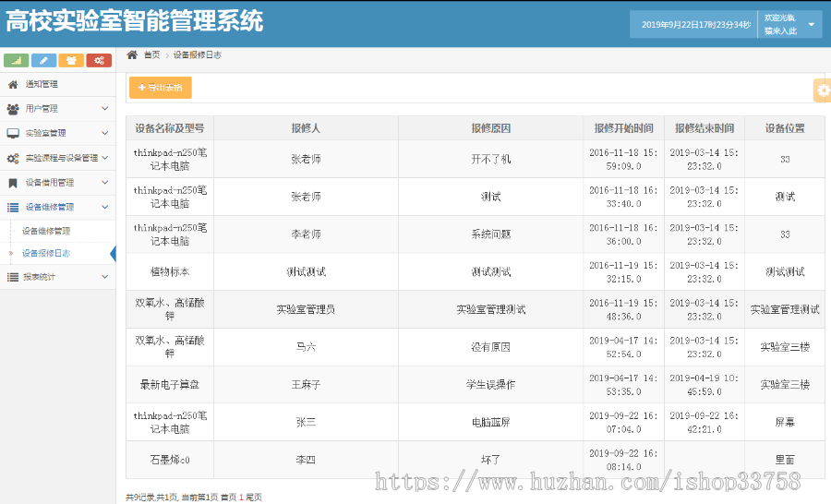Click the 实验室管理 monitor icon
Screen dimensions: 831x504
coord(13,133)
